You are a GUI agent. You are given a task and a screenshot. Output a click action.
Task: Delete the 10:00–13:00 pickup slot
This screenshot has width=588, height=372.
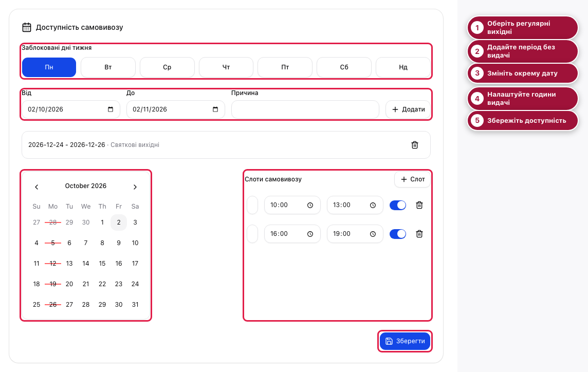pos(419,205)
